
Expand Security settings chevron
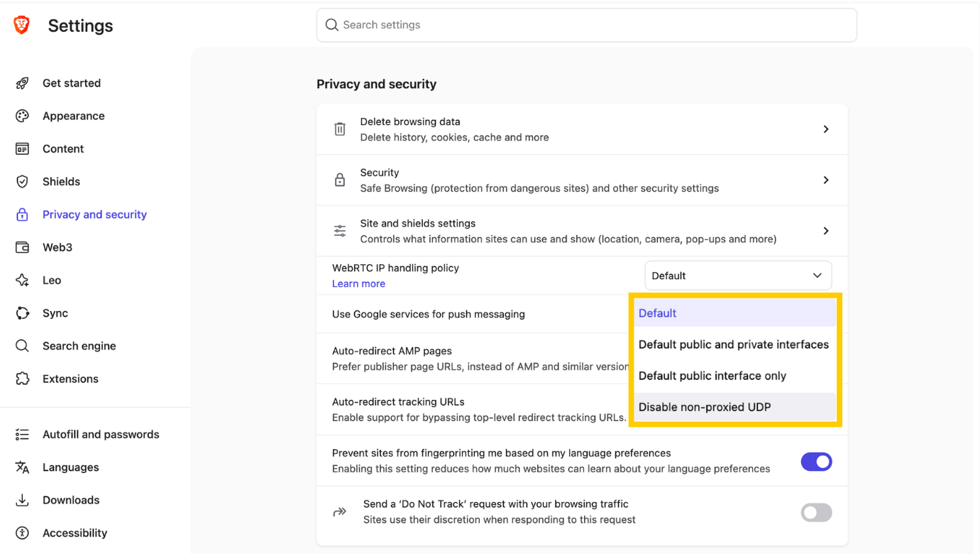point(826,180)
